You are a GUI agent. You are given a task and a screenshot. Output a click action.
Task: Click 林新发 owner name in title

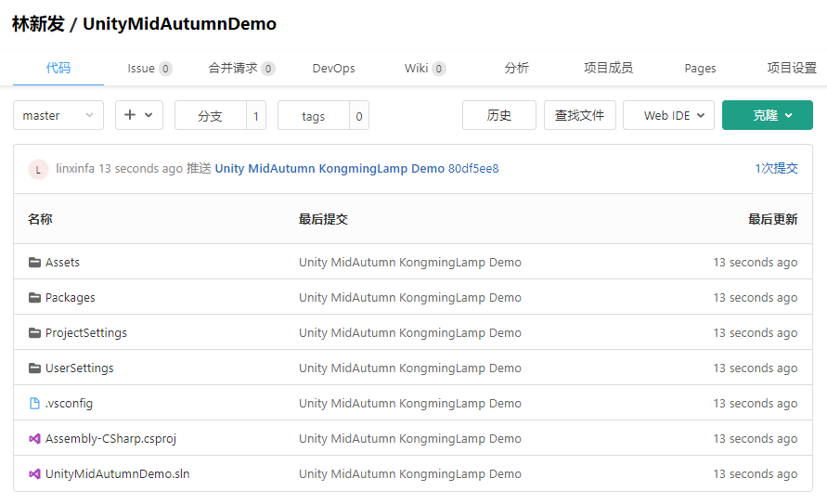pyautogui.click(x=38, y=24)
